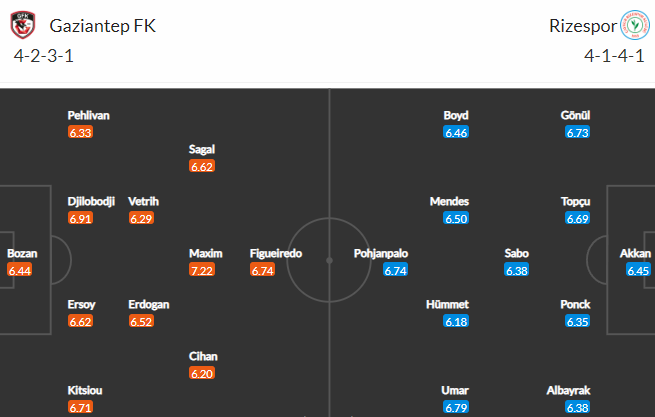Open the Gaziantep FK team name link

click(102, 26)
